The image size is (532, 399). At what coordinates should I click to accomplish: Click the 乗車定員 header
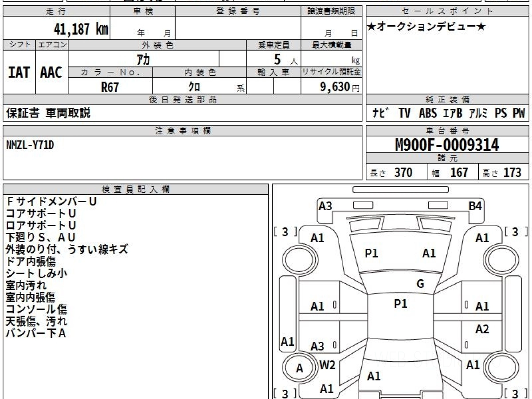[274, 45]
